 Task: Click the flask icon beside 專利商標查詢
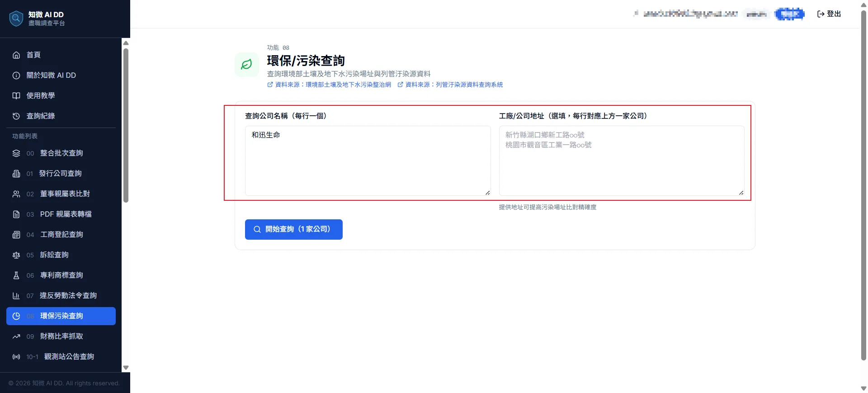[16, 275]
